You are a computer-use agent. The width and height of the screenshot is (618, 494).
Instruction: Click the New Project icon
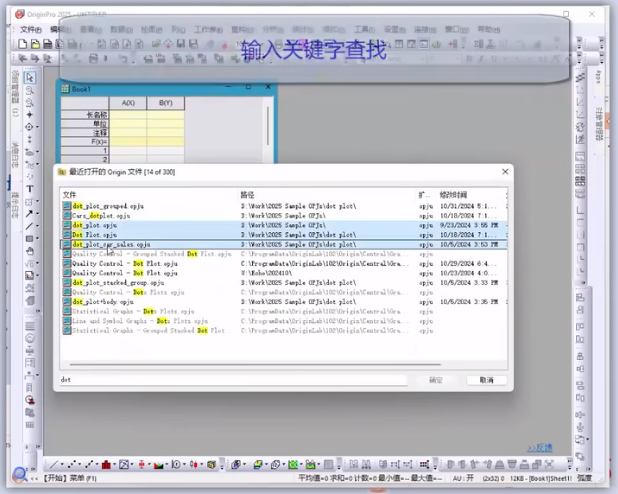pyautogui.click(x=23, y=44)
